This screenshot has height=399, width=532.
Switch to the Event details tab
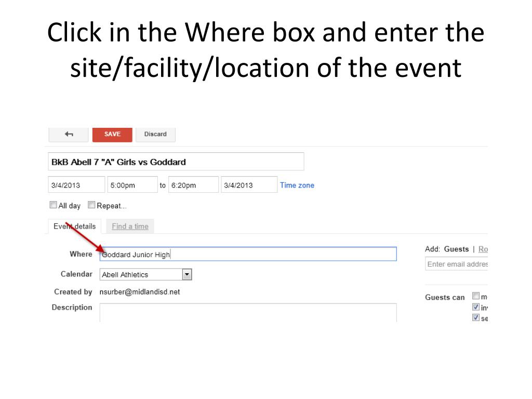coord(75,227)
